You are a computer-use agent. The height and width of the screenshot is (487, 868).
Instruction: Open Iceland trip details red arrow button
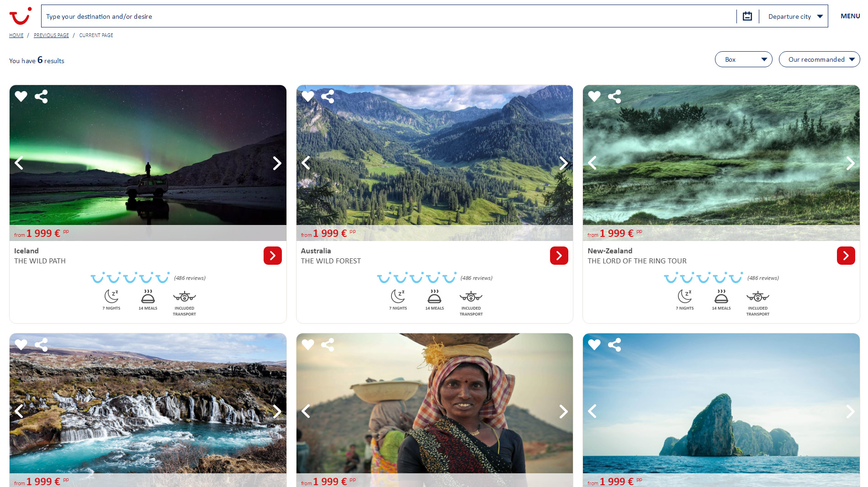point(273,256)
